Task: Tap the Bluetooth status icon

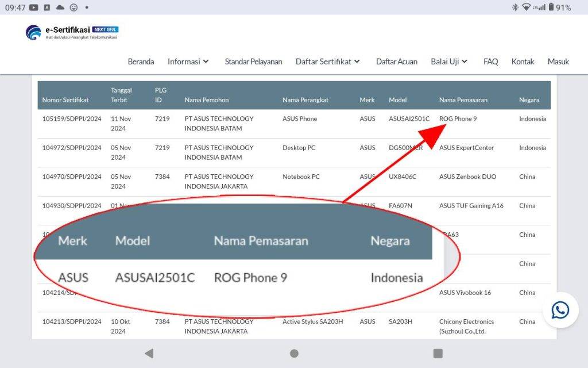Action: point(515,7)
